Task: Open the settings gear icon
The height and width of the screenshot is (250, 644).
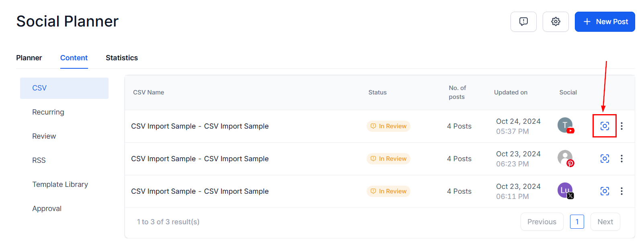Action: tap(556, 22)
